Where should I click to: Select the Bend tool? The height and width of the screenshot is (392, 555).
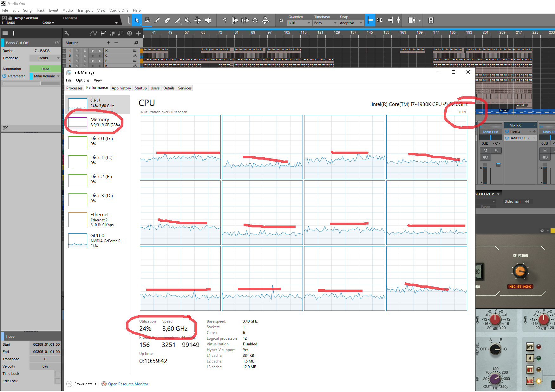(x=198, y=20)
